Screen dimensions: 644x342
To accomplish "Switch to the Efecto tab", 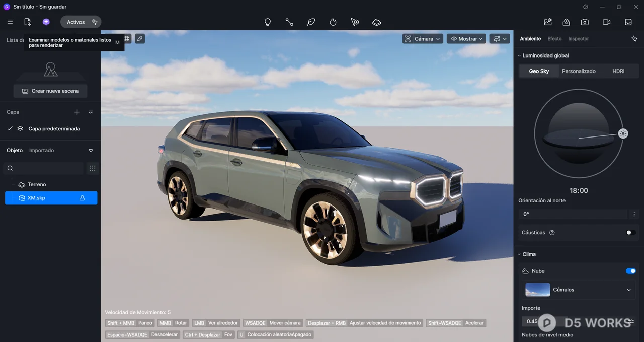I will (554, 39).
